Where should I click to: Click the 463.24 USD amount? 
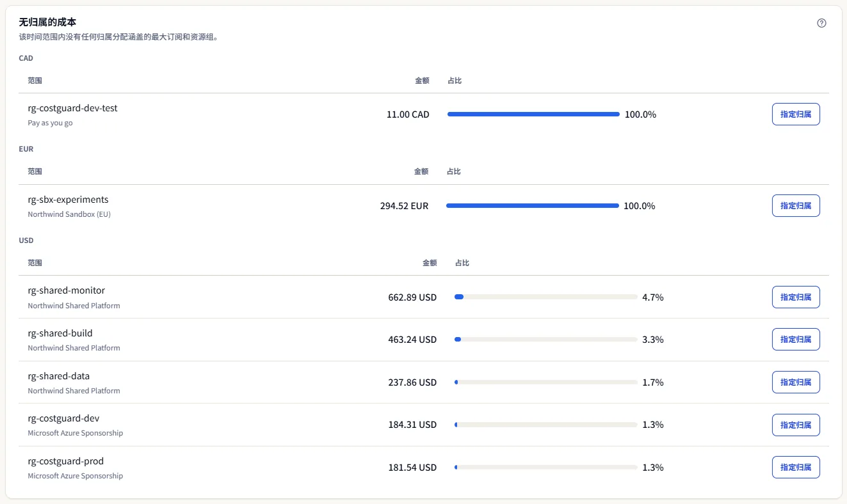click(x=412, y=340)
